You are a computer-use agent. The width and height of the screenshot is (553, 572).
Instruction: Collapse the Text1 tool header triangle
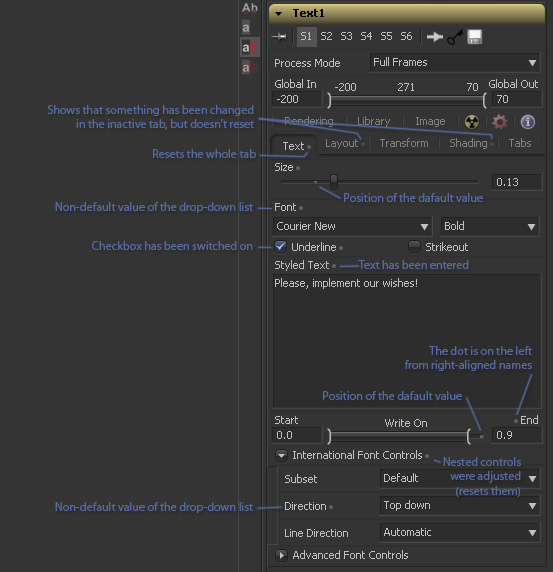point(279,14)
